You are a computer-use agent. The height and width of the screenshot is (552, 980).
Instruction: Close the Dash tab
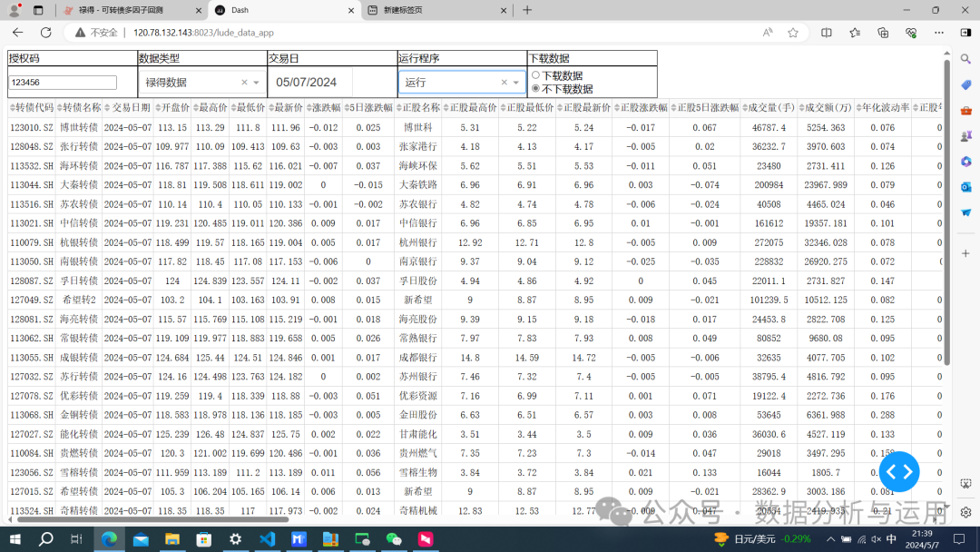click(351, 10)
